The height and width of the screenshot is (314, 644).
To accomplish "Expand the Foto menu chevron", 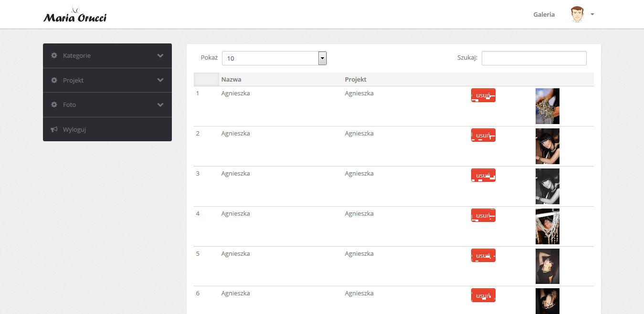I will tap(160, 105).
